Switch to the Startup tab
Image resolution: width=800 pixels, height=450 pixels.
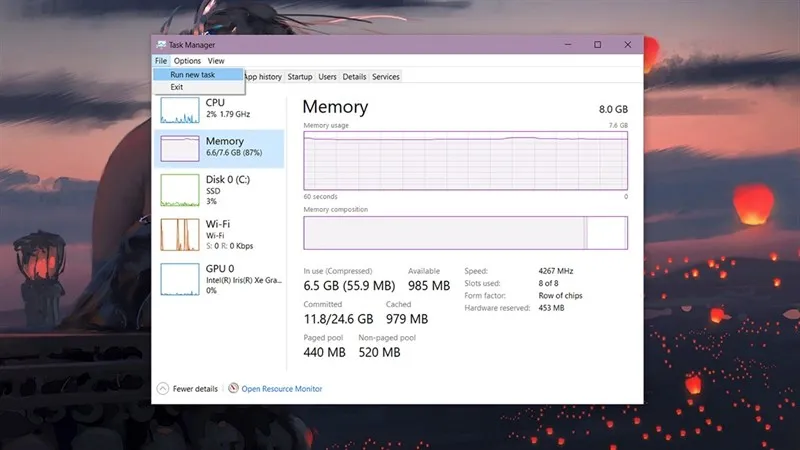[299, 77]
